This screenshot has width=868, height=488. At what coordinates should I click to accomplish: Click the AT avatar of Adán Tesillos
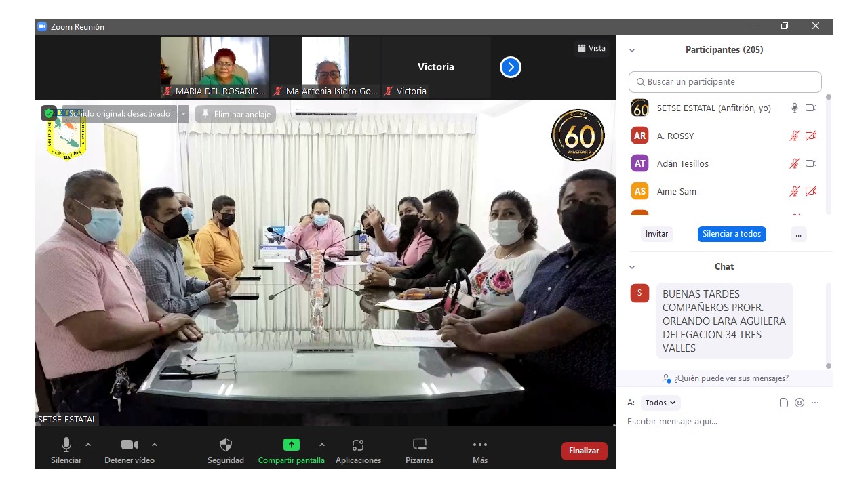639,163
